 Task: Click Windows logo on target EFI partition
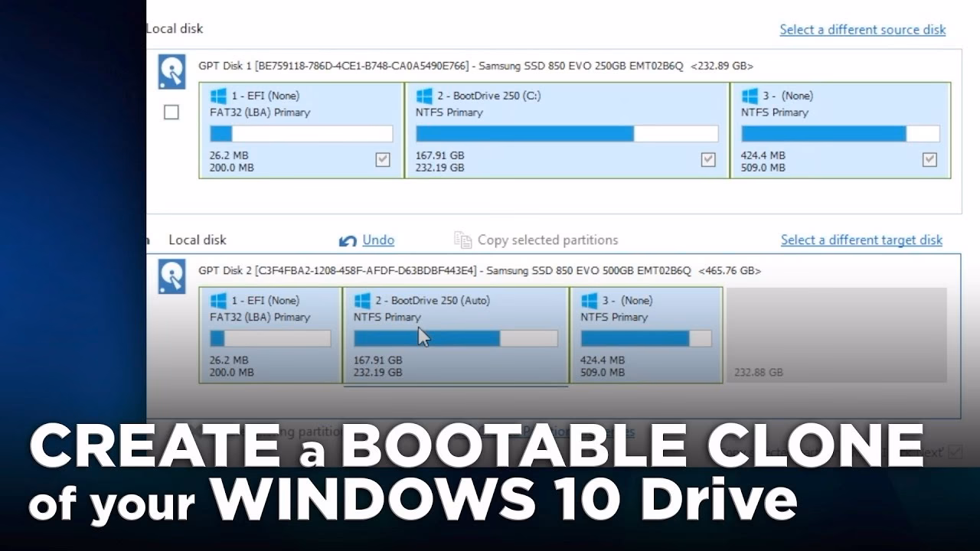pyautogui.click(x=218, y=300)
